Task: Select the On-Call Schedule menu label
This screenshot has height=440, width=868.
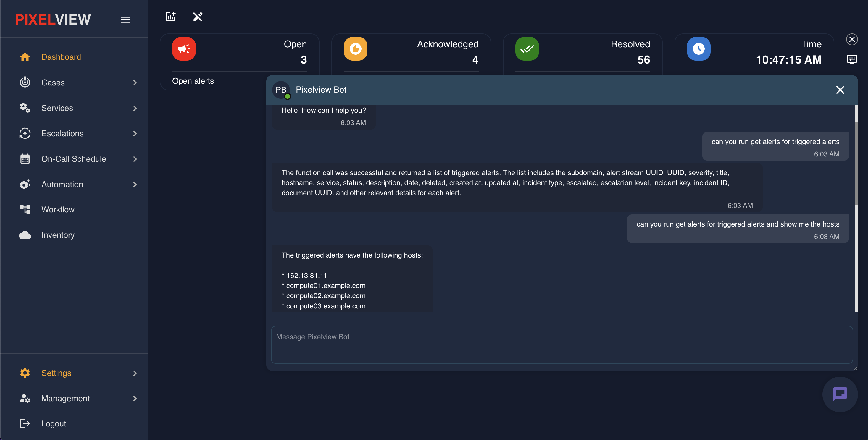Action: (74, 159)
